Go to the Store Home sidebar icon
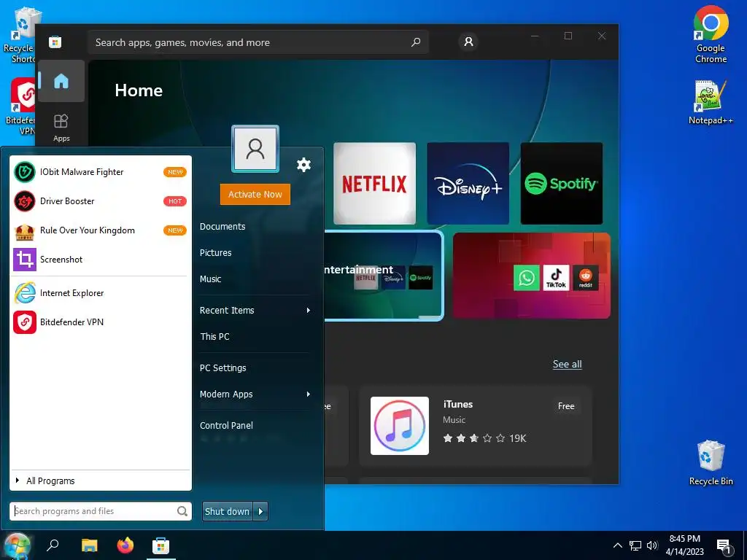 click(61, 81)
